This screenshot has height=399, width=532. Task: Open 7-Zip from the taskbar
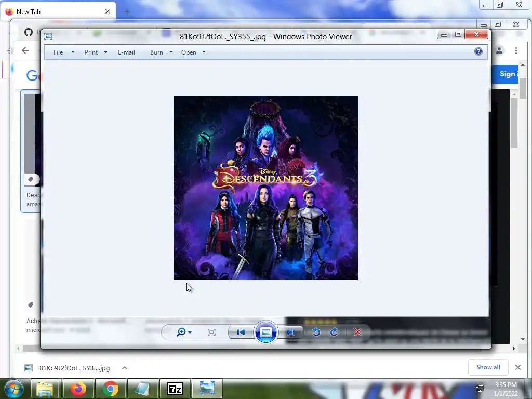175,389
